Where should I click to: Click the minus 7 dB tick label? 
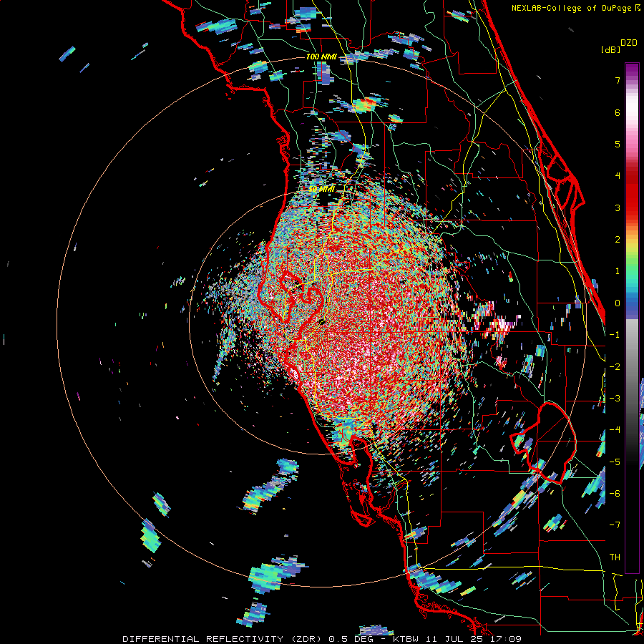point(615,525)
